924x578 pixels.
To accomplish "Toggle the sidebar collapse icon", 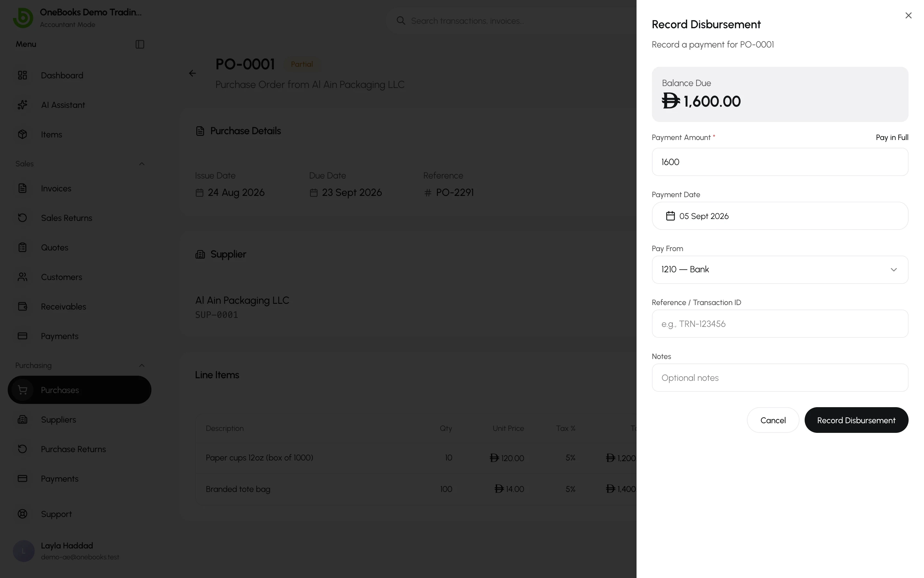I will (140, 44).
